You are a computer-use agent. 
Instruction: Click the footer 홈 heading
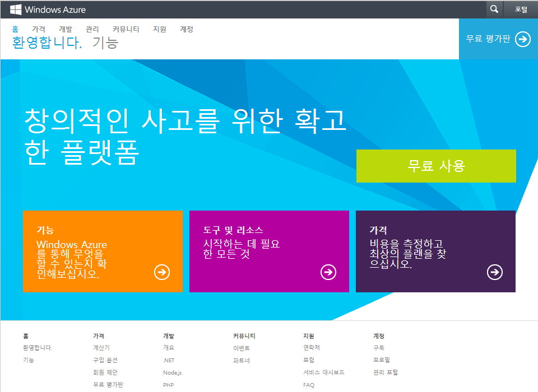tap(26, 336)
